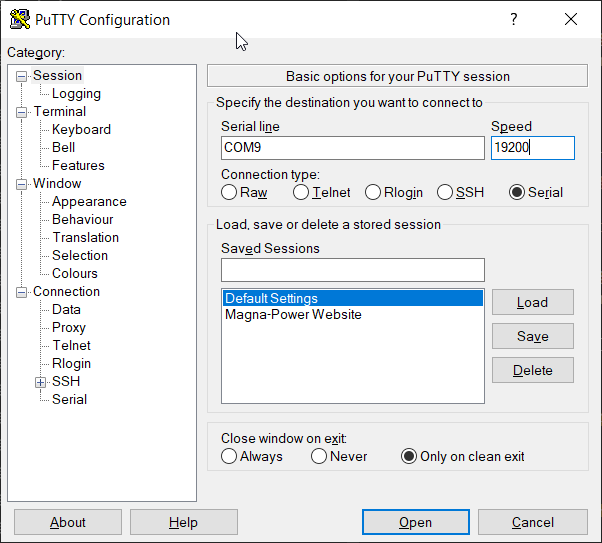Select Default Settings saved session

pos(352,298)
